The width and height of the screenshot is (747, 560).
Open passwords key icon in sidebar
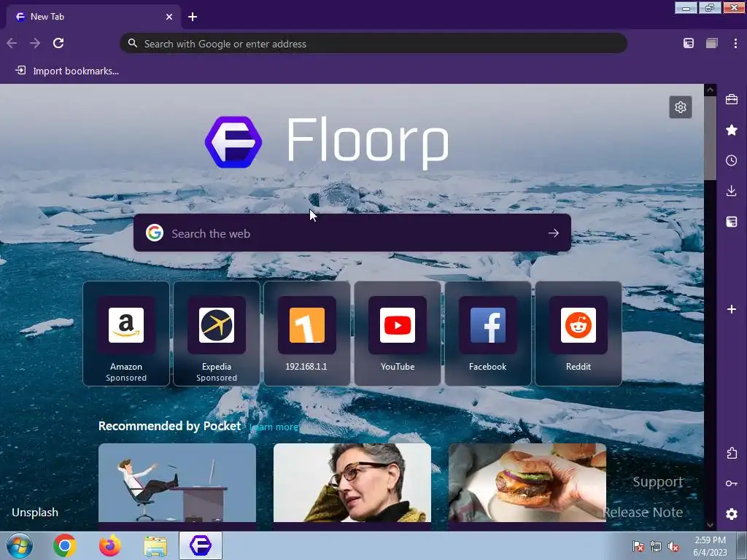731,483
